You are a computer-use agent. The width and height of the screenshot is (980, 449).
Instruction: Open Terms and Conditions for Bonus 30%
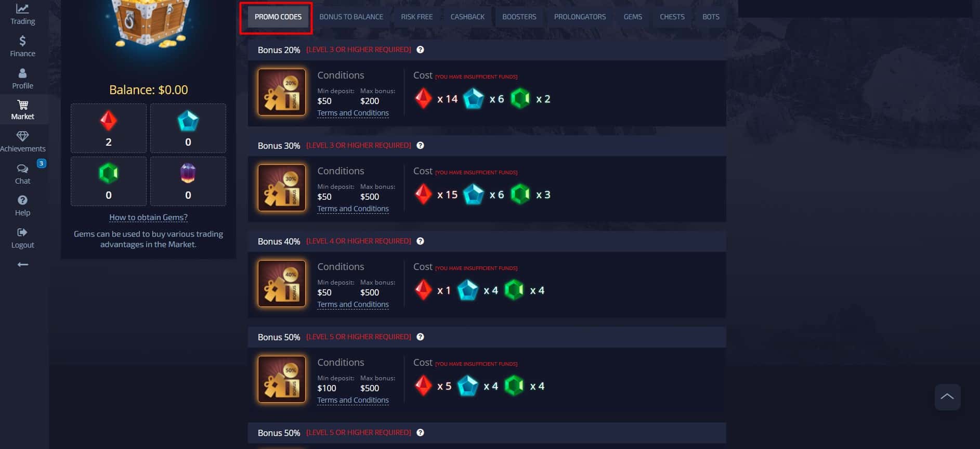(x=353, y=209)
